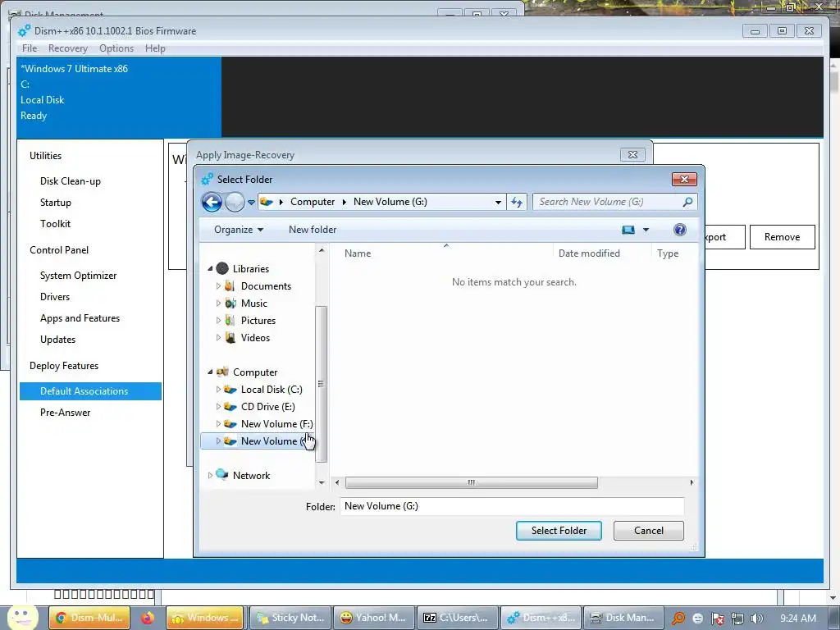Click the search magnifier icon
The width and height of the screenshot is (840, 630).
click(688, 202)
